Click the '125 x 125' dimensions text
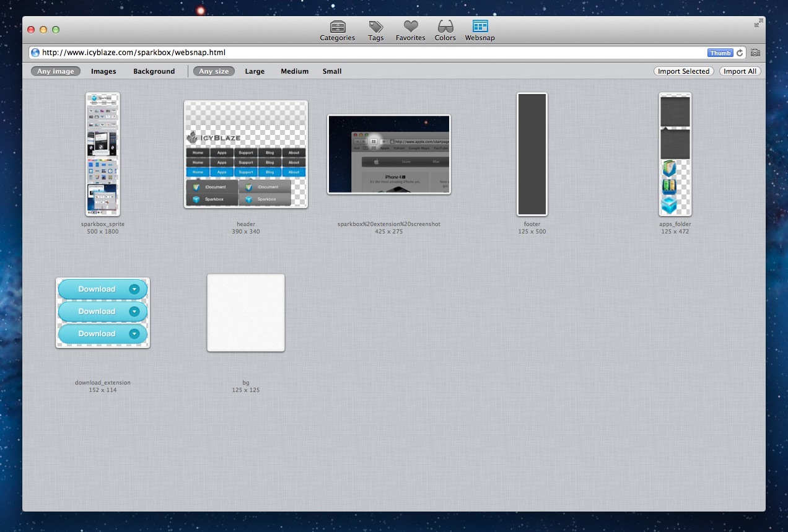The image size is (788, 532). tap(246, 390)
